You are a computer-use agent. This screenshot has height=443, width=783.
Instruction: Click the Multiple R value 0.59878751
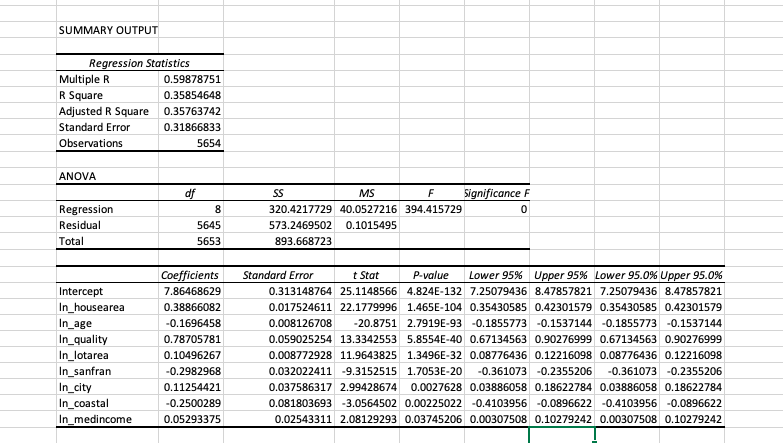point(191,79)
